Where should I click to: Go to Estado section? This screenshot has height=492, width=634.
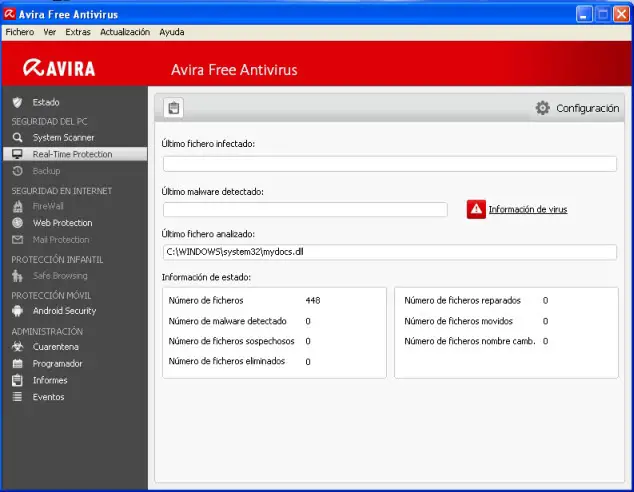coord(46,102)
